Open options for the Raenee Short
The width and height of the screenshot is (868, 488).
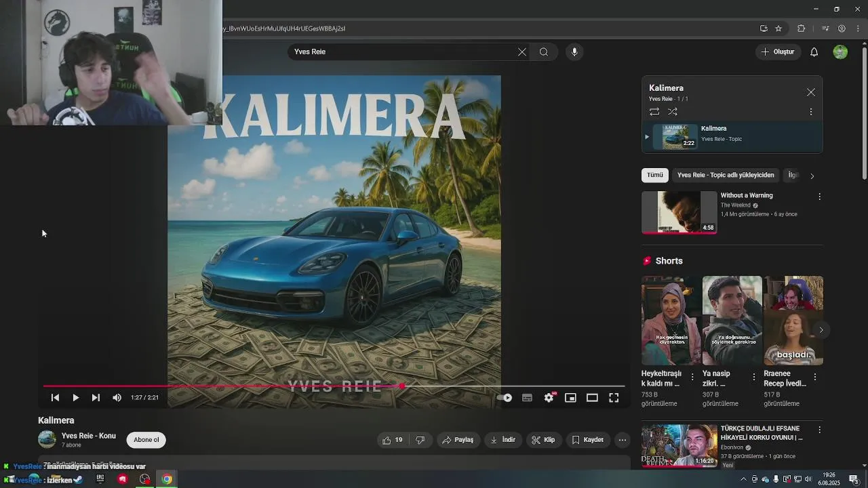pyautogui.click(x=814, y=377)
